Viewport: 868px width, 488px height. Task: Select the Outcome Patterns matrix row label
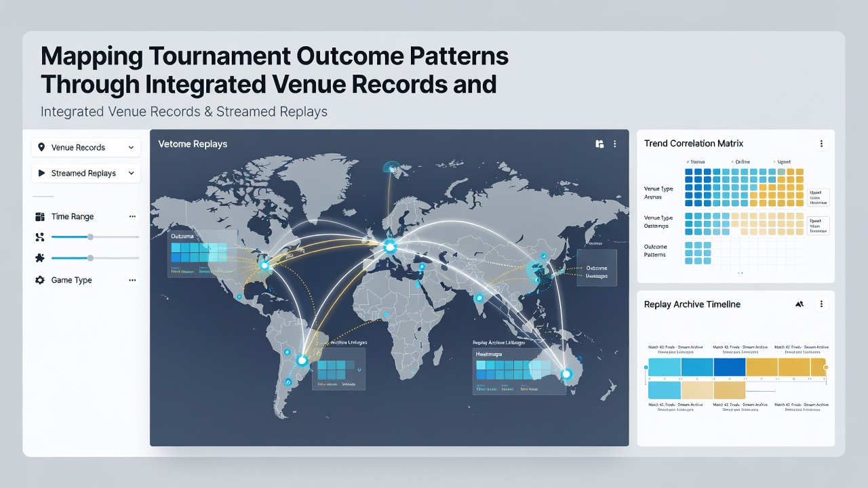point(656,251)
